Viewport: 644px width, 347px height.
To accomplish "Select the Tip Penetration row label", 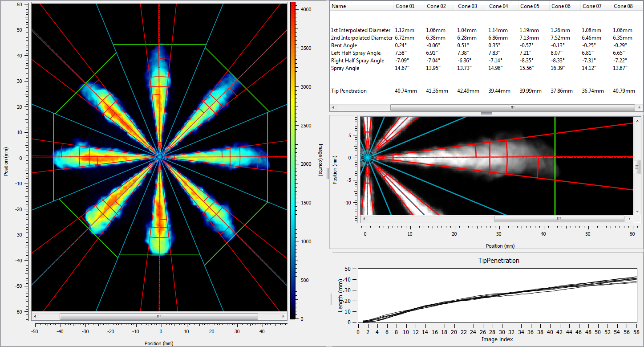I will coord(349,91).
